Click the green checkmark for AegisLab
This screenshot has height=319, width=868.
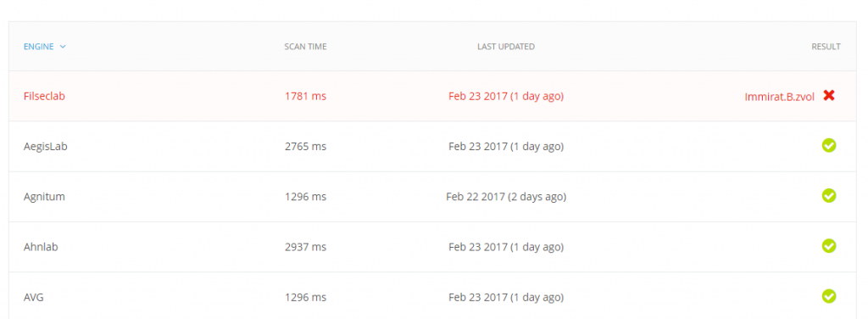[829, 146]
